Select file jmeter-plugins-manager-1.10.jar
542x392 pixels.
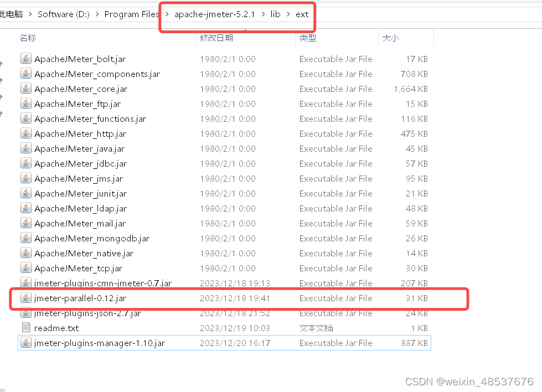(x=100, y=343)
